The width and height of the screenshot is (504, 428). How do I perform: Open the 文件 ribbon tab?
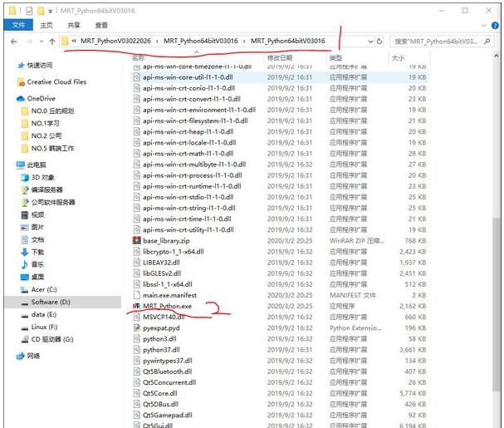tap(18, 25)
